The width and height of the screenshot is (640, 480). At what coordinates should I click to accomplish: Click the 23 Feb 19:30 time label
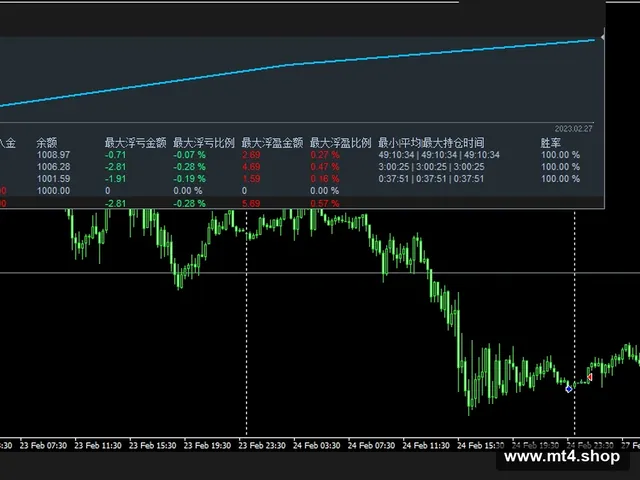click(x=207, y=446)
